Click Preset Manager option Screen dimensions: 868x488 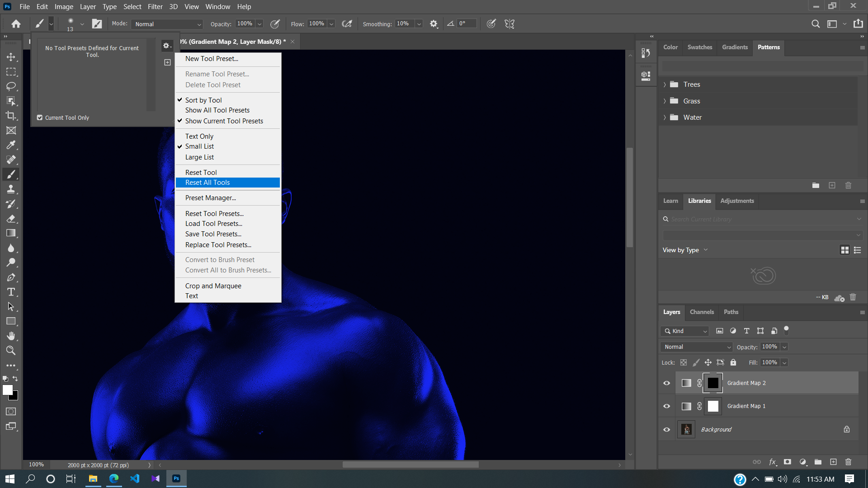[210, 197]
